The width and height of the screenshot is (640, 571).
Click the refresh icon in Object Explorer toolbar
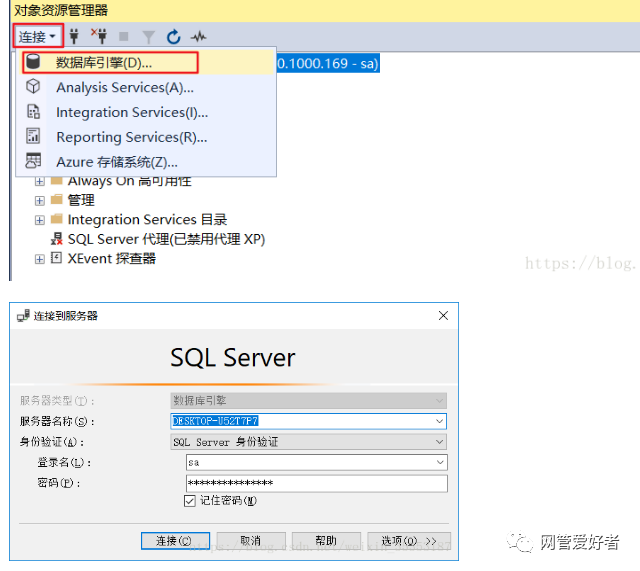click(x=173, y=37)
